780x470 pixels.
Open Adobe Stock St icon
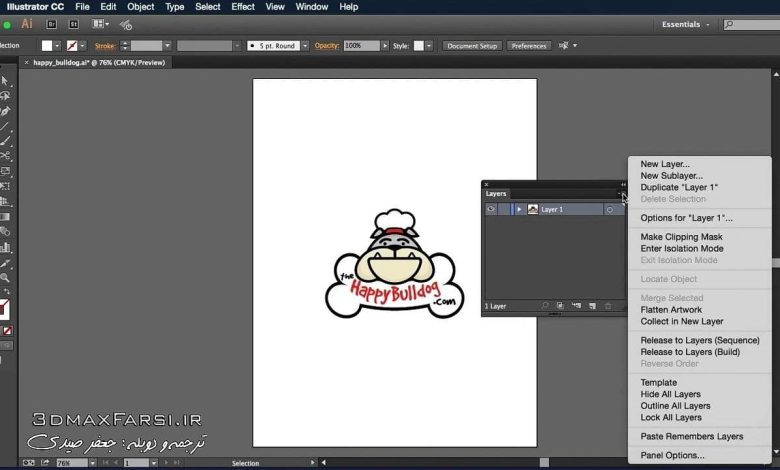click(x=74, y=24)
